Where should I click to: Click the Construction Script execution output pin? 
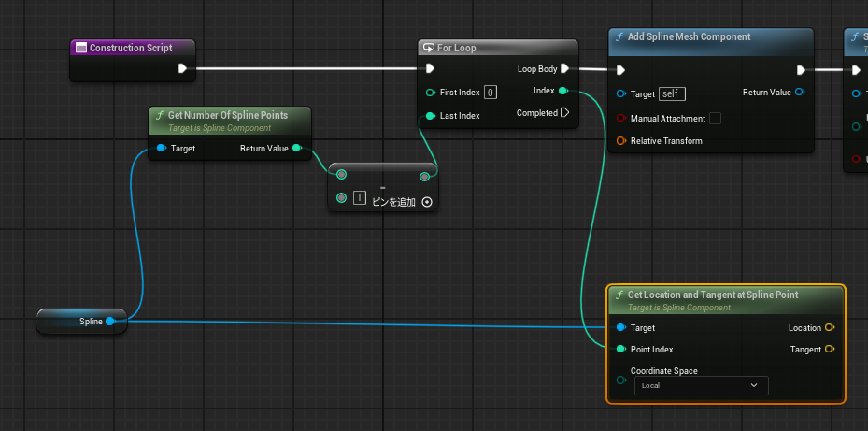click(x=182, y=68)
